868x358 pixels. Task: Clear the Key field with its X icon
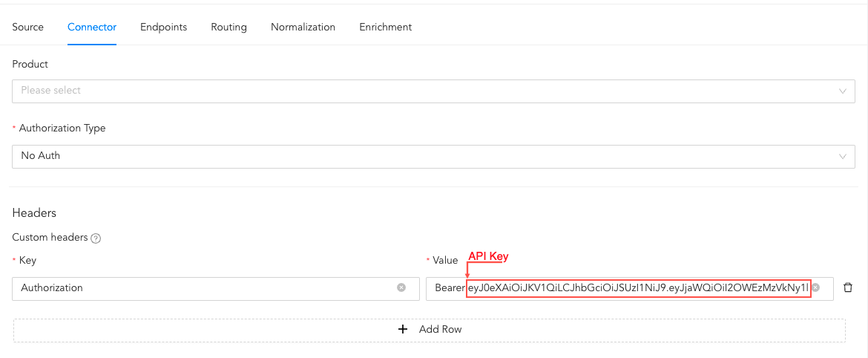point(401,287)
